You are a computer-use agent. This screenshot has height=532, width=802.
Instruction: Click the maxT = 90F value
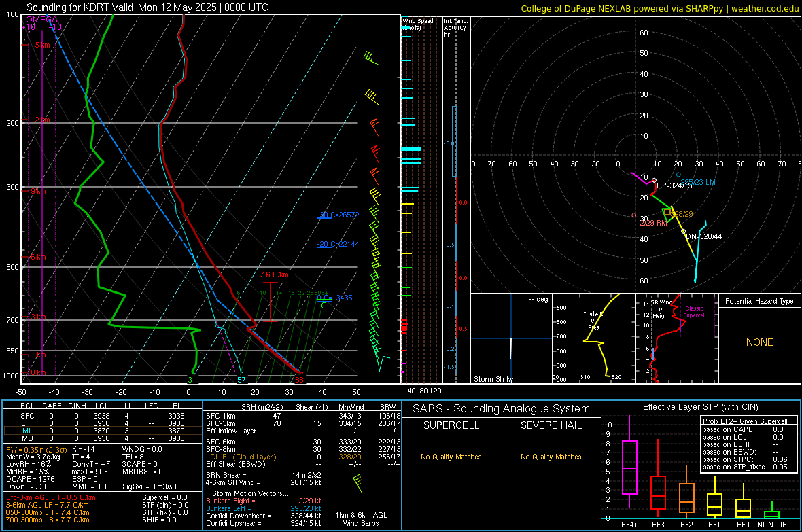coord(90,472)
